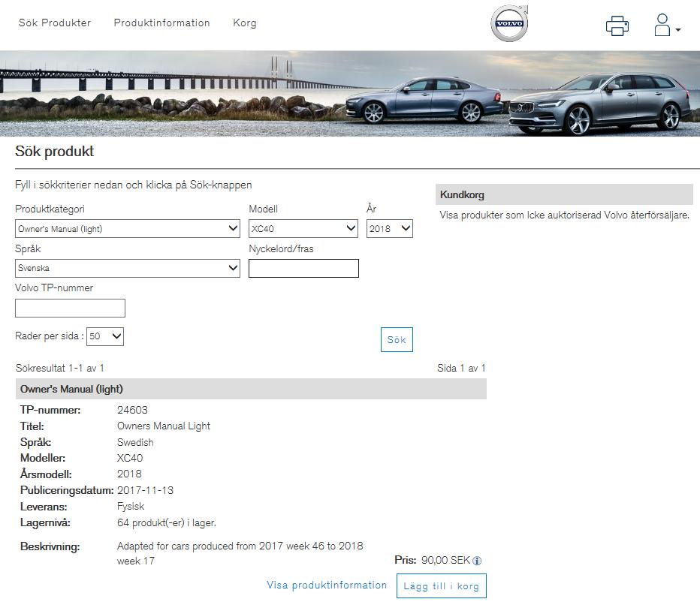700x608 pixels.
Task: Open the Sök Produkter menu
Action: (x=55, y=23)
